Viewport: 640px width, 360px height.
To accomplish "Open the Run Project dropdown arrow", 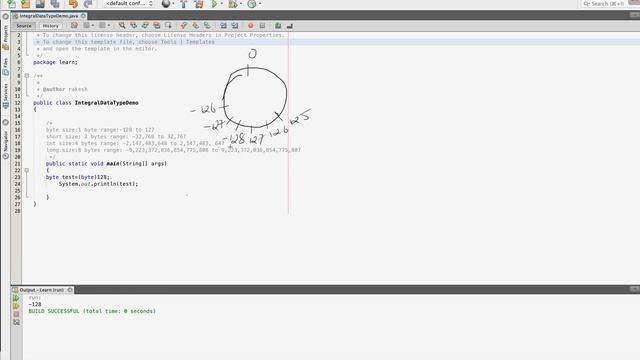I will 222,4.
